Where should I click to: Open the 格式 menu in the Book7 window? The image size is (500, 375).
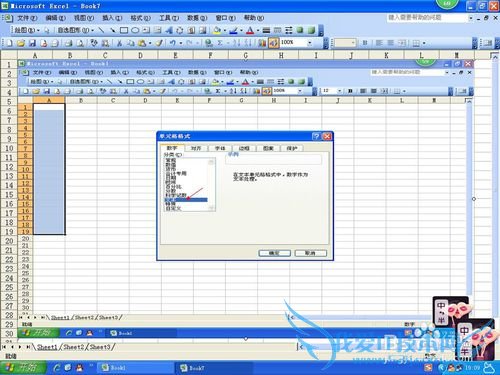[140, 18]
